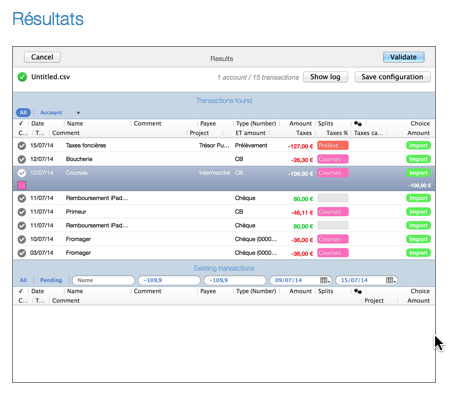Screen dimensions: 459x394
Task: Click the link icon in Transactions found header
Action: coord(358,124)
